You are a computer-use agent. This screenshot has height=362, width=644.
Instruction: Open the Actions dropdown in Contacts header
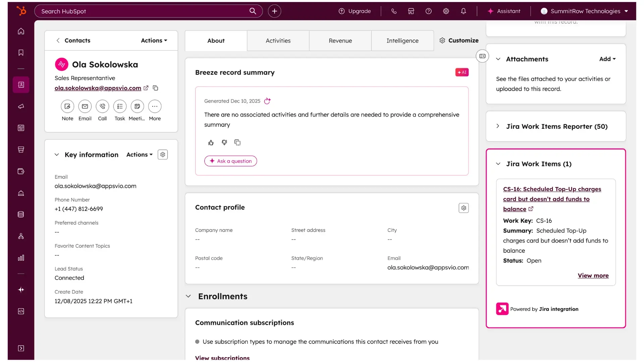153,40
